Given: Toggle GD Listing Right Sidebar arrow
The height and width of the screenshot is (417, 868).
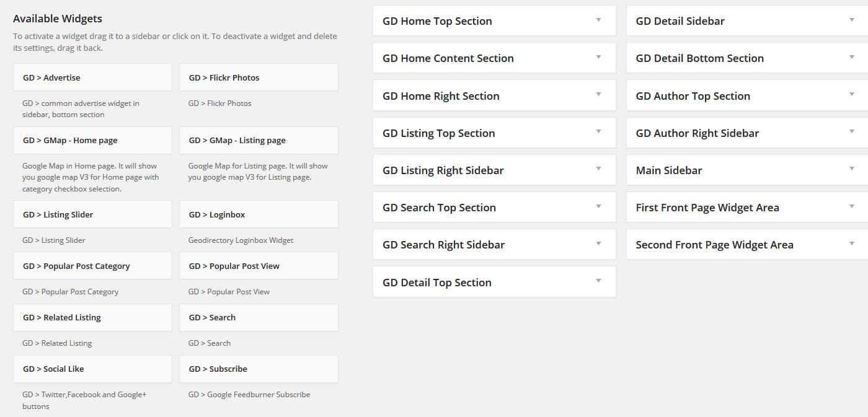Looking at the screenshot, I should point(598,169).
